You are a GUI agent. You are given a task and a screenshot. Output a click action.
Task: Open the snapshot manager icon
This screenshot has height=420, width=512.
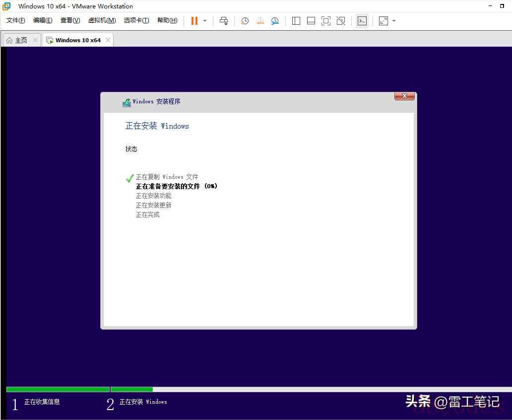[275, 21]
